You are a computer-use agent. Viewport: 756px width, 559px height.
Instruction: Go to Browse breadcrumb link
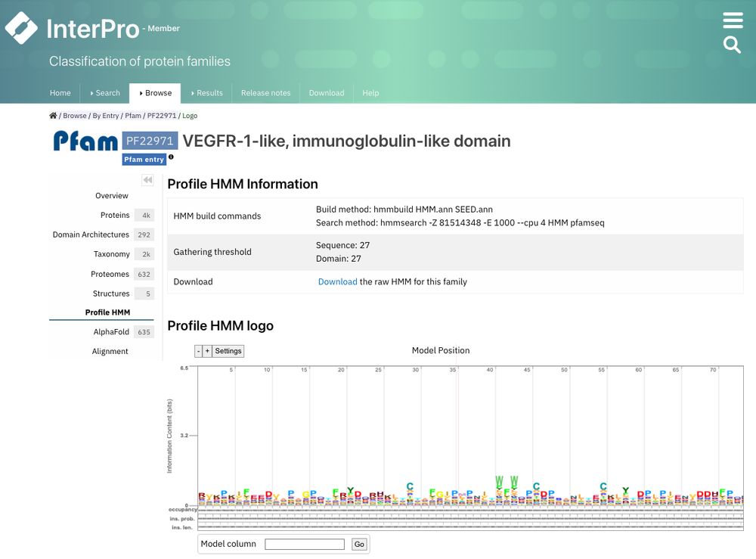click(75, 115)
